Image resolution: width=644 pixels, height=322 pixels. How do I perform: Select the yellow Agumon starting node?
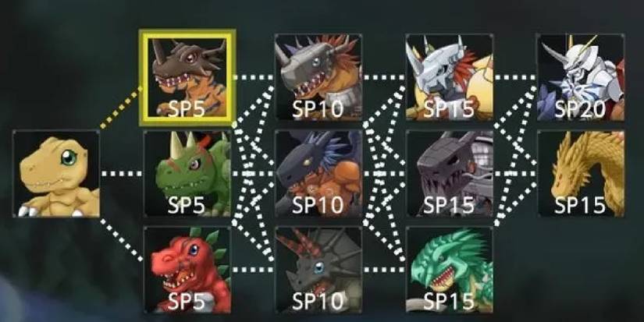pos(56,174)
